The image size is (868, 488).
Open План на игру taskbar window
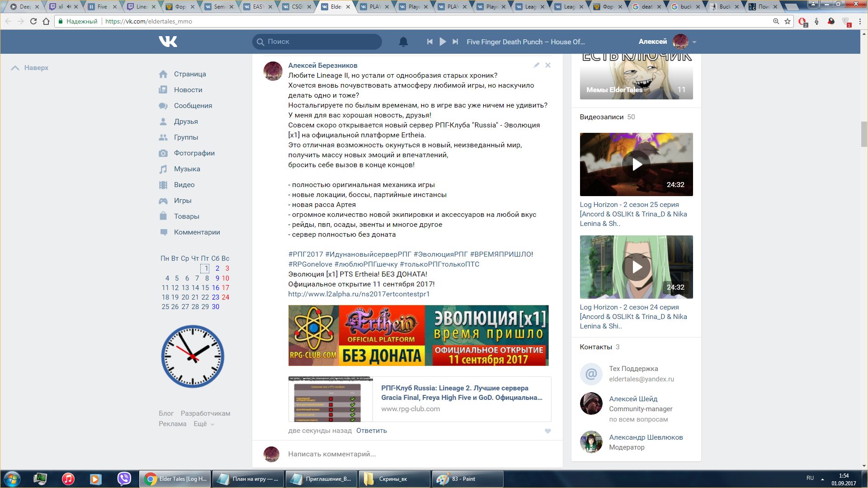tap(248, 479)
